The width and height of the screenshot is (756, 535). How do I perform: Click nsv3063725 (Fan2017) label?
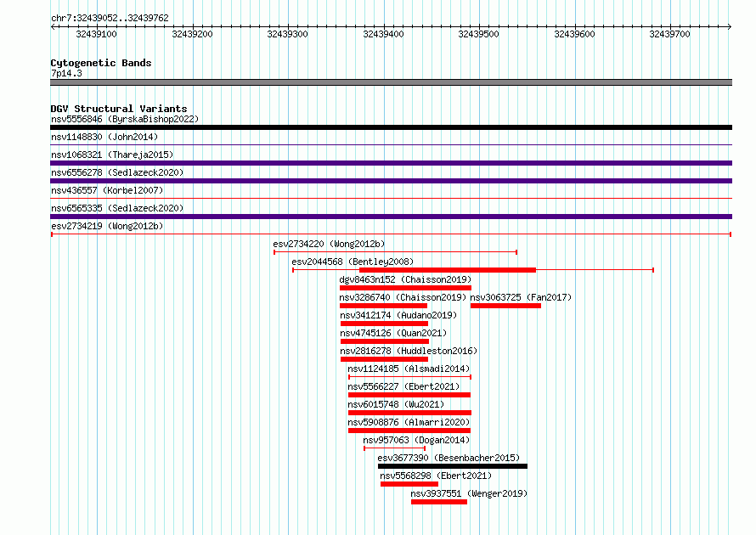point(521,297)
